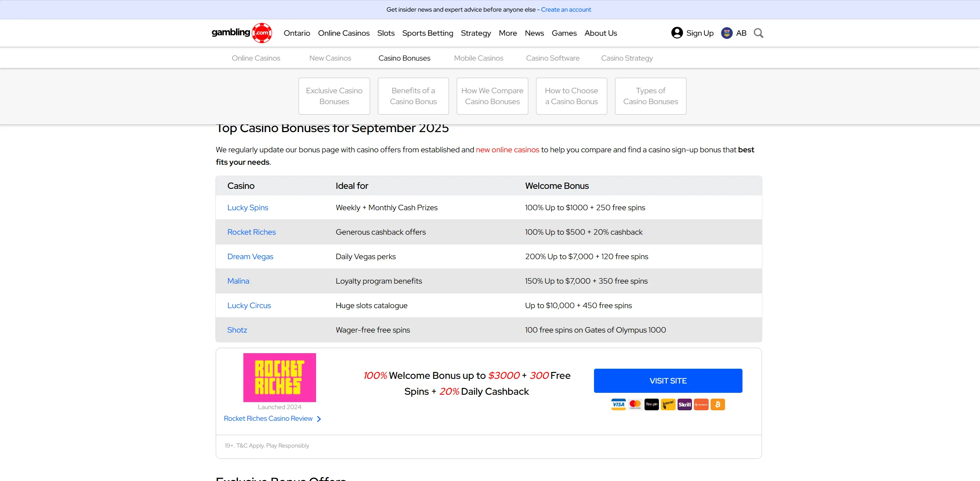Open the Sports Betting menu

(x=428, y=33)
